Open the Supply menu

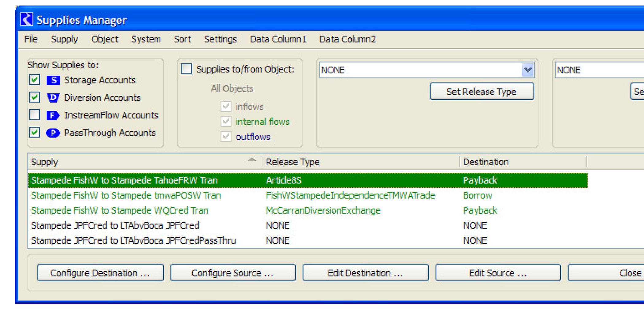coord(64,39)
